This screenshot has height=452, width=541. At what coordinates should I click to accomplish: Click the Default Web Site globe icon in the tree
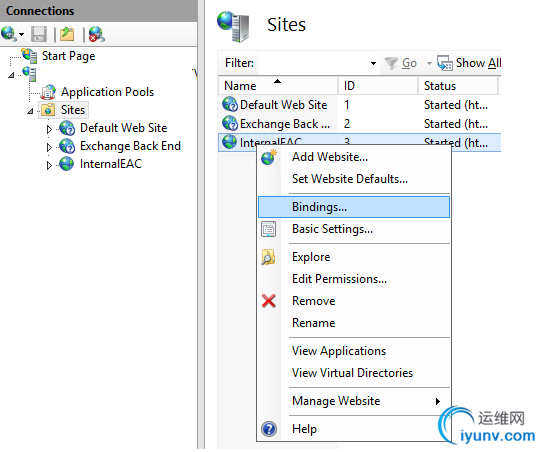pos(67,128)
